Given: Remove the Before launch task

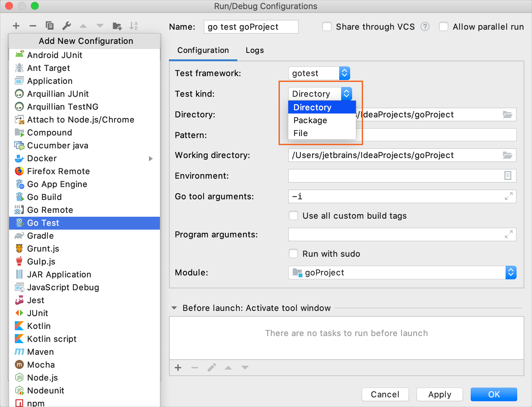Looking at the screenshot, I should [195, 368].
